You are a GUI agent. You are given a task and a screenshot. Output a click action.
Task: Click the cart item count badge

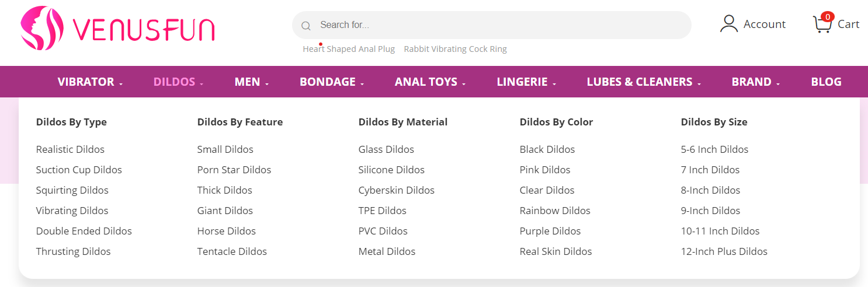click(827, 17)
